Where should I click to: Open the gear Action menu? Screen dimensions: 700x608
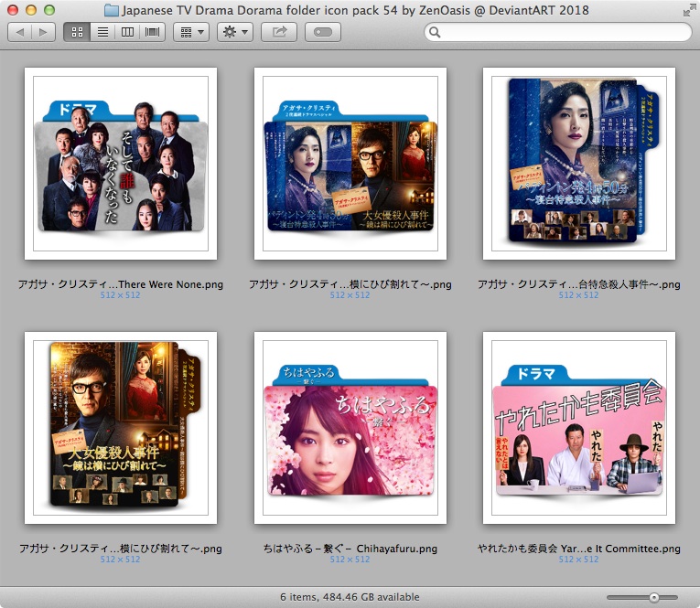click(235, 32)
